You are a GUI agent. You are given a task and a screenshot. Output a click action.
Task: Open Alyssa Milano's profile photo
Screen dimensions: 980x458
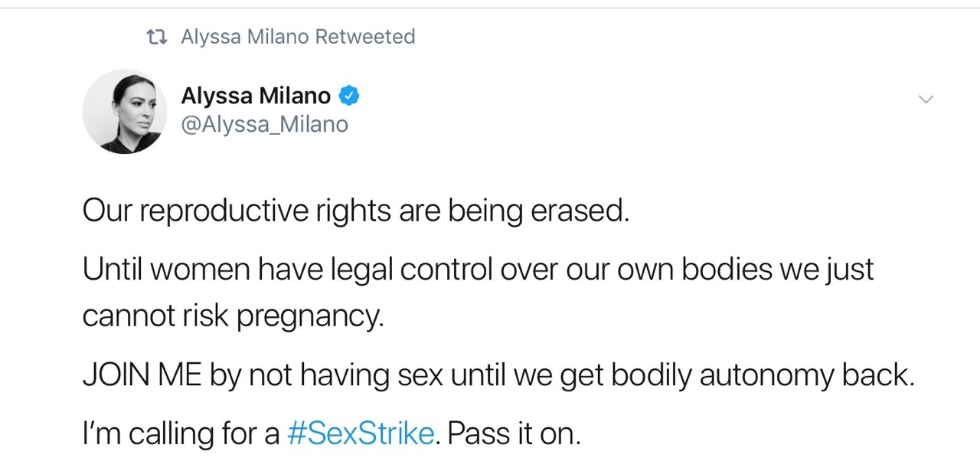point(124,112)
